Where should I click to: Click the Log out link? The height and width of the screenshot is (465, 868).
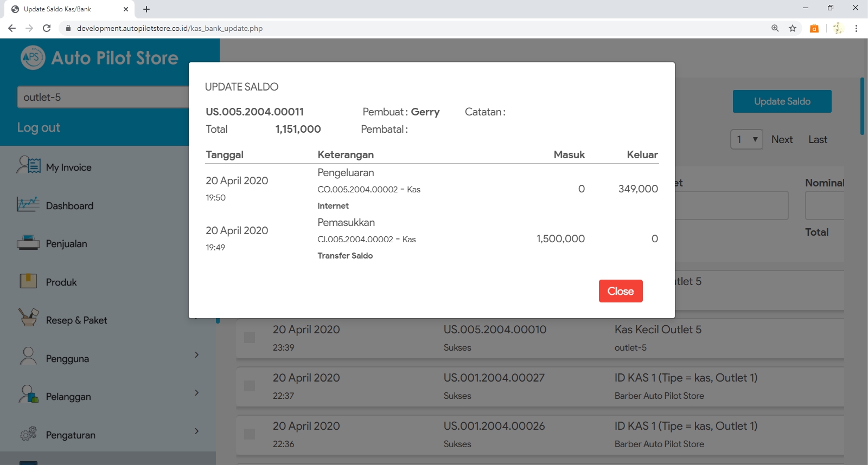point(39,128)
